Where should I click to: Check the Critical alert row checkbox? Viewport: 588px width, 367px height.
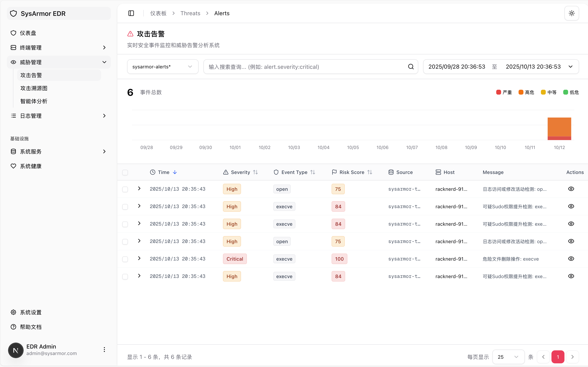click(x=125, y=259)
